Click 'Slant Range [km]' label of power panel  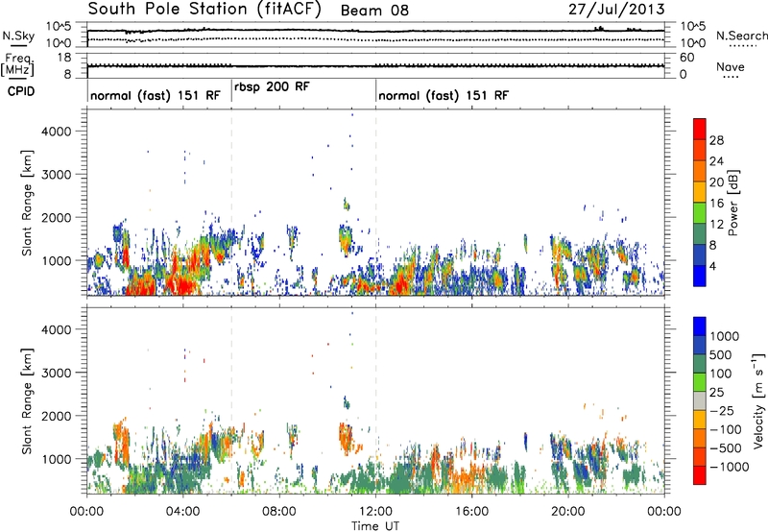pos(27,203)
